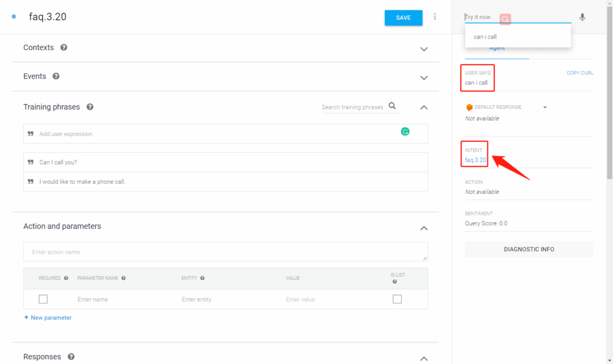Expand the Events section chevron
Viewport: 613px width, 364px height.
(x=424, y=78)
